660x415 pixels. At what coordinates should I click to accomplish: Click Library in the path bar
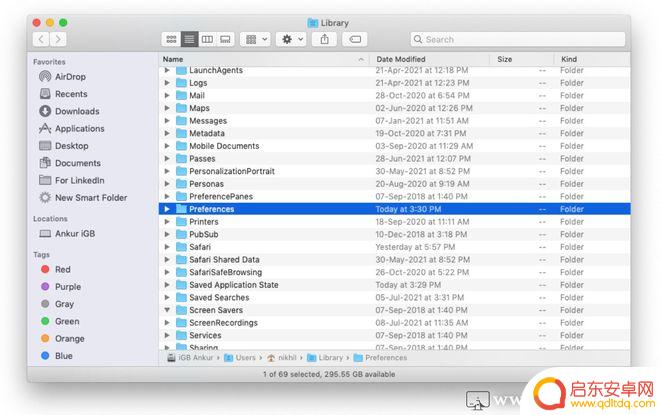pyautogui.click(x=325, y=358)
